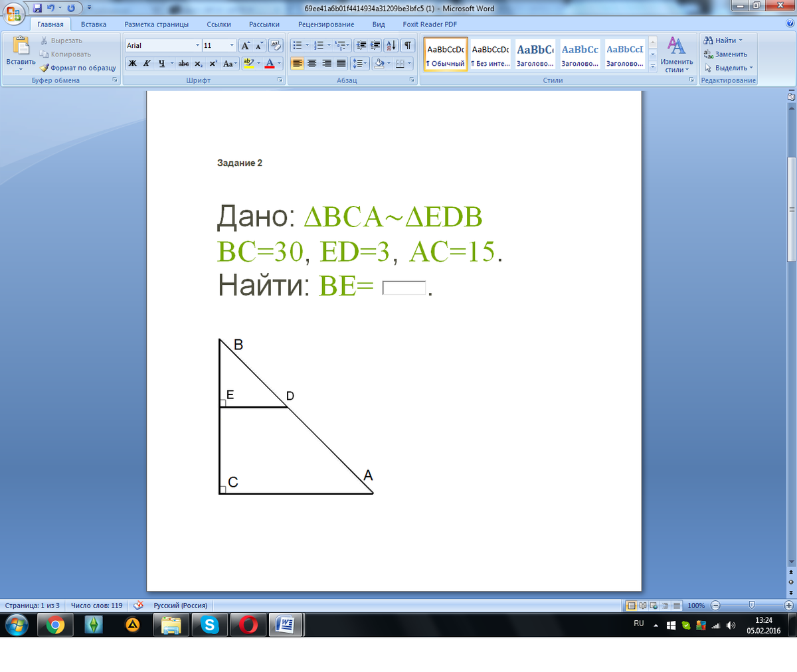The width and height of the screenshot is (797, 672).
Task: Open the Рассылки tab
Action: coord(264,24)
